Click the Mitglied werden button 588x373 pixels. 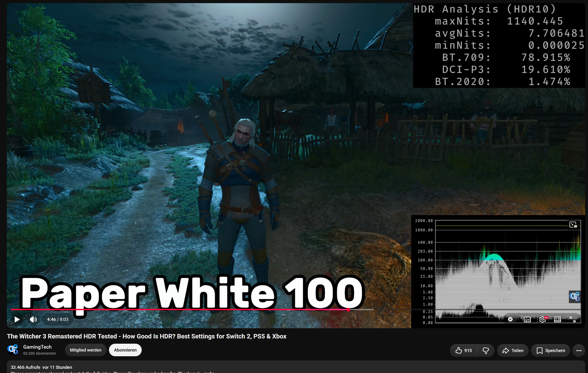pyautogui.click(x=86, y=350)
